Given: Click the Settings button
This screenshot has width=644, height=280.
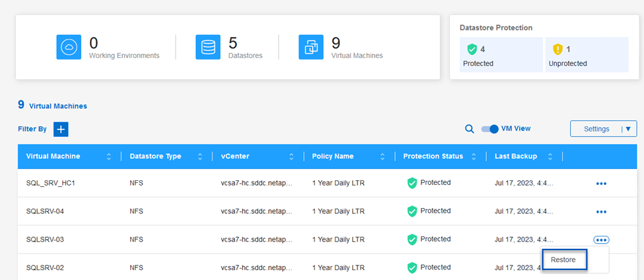Looking at the screenshot, I should (596, 129).
